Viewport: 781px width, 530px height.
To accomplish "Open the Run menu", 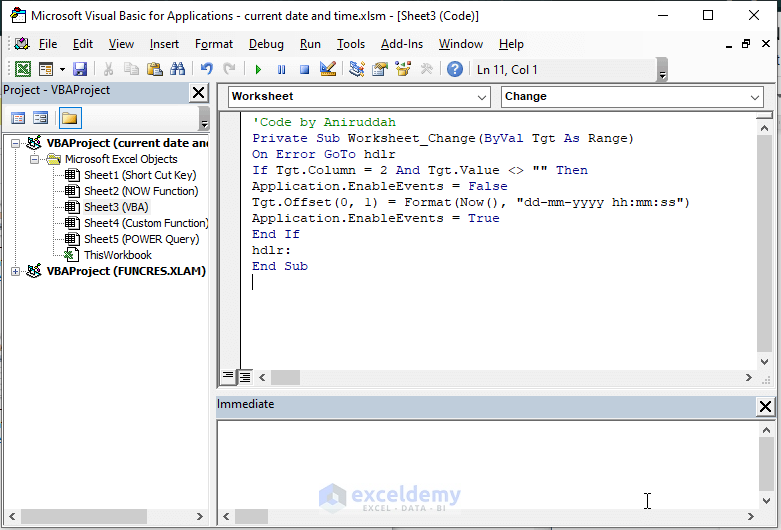I will 310,44.
